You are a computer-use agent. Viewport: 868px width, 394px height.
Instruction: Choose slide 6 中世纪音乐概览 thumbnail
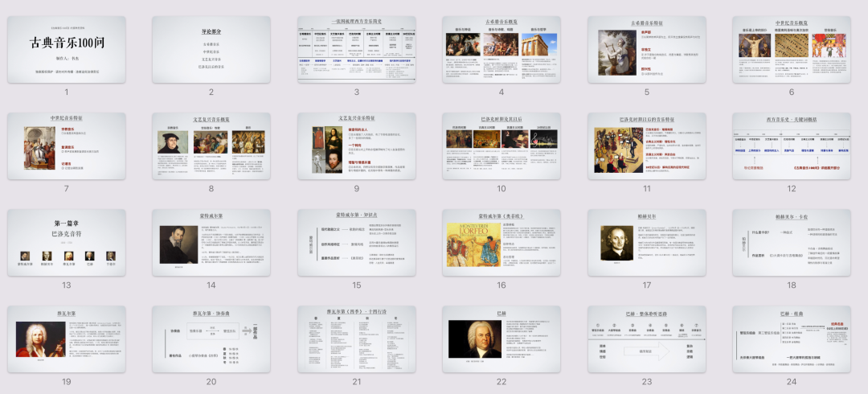coord(792,49)
